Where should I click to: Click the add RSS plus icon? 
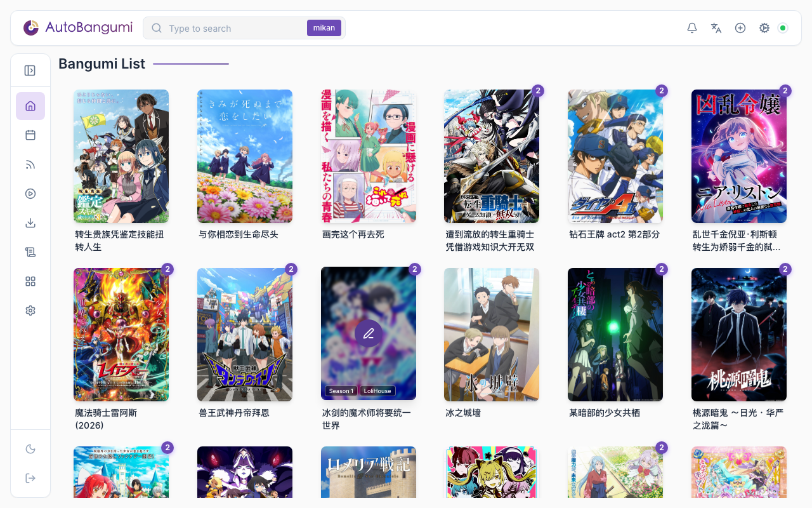pos(740,28)
